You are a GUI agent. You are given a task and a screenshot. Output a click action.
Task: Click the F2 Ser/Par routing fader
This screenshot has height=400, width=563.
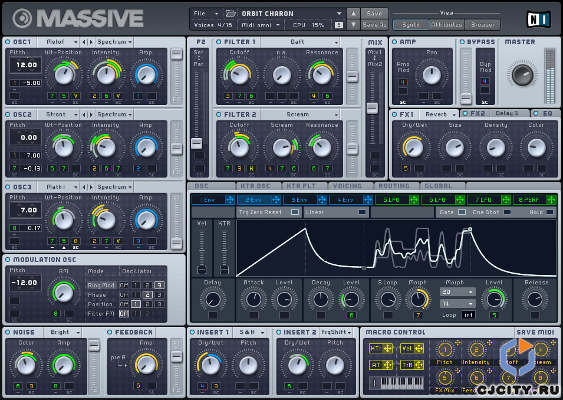pos(196,143)
